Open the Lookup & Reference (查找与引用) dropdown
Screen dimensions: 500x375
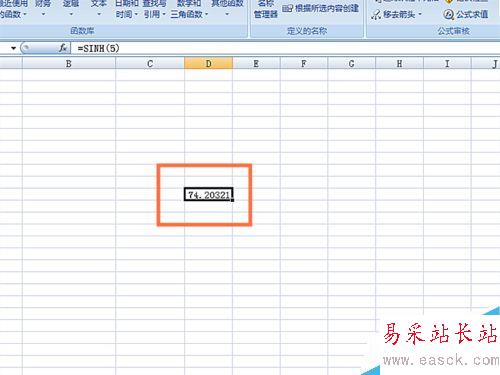pyautogui.click(x=154, y=9)
